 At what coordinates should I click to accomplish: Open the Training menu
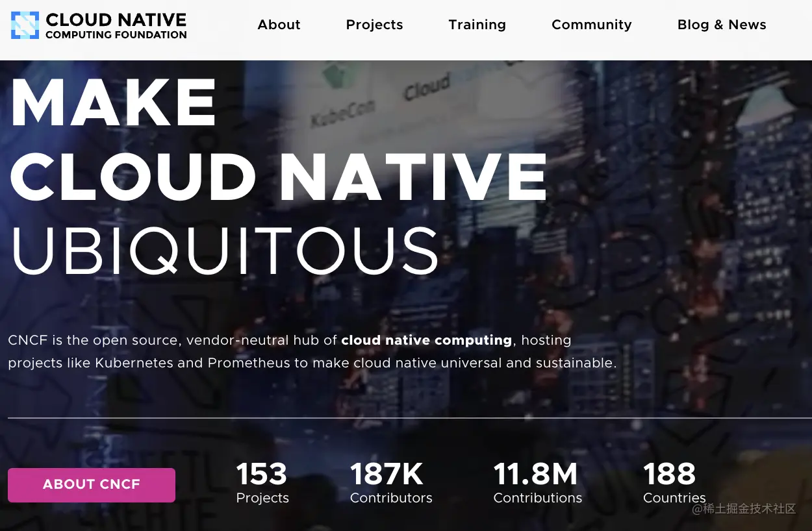[477, 25]
